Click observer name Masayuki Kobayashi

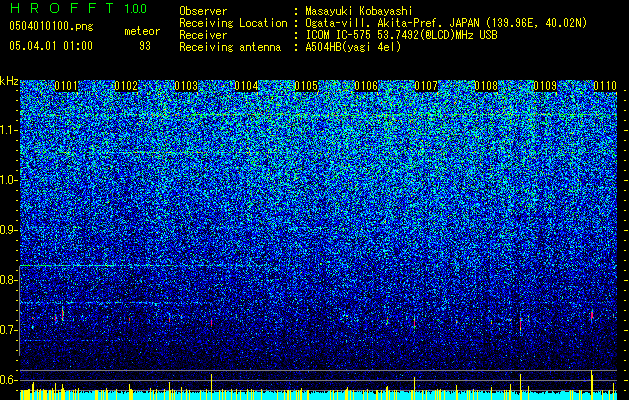359,11
